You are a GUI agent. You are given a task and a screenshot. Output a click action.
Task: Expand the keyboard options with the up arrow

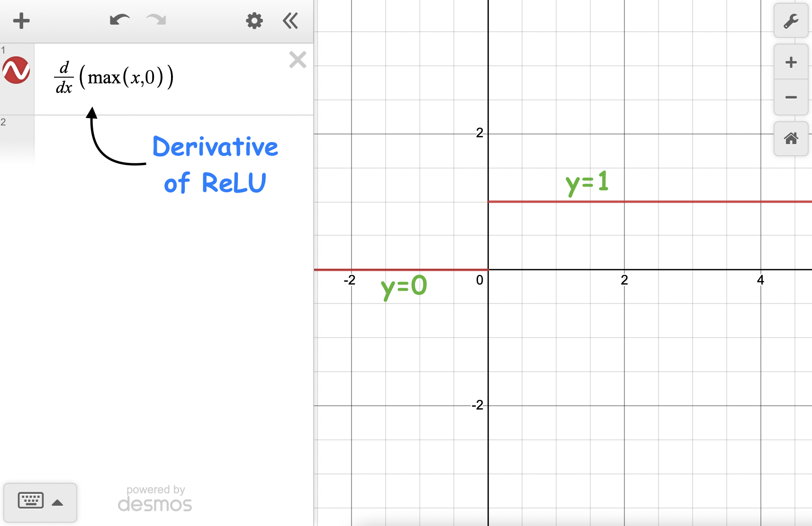pyautogui.click(x=57, y=502)
